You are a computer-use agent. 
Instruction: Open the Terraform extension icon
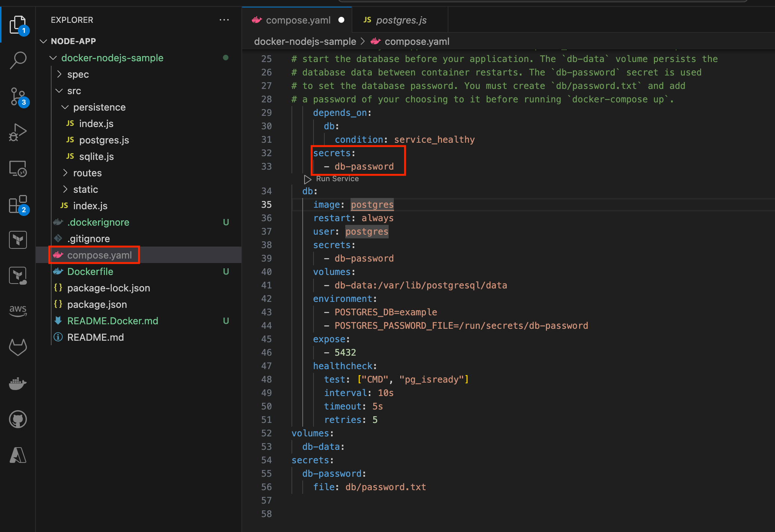(18, 240)
